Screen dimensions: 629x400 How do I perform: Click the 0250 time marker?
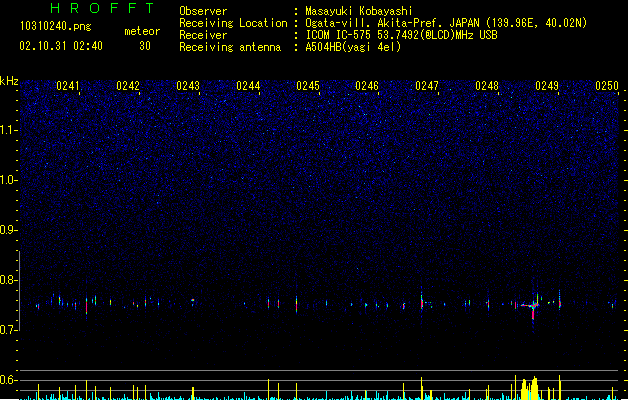click(x=607, y=86)
